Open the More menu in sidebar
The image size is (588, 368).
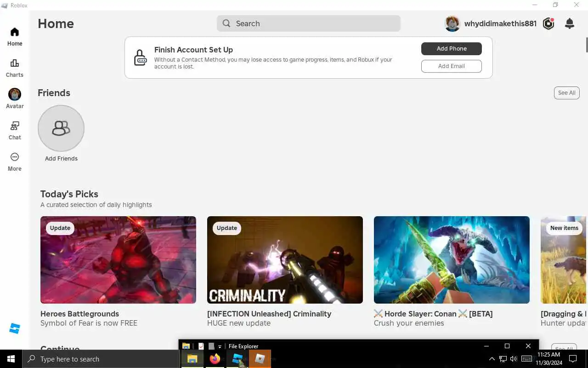15,162
